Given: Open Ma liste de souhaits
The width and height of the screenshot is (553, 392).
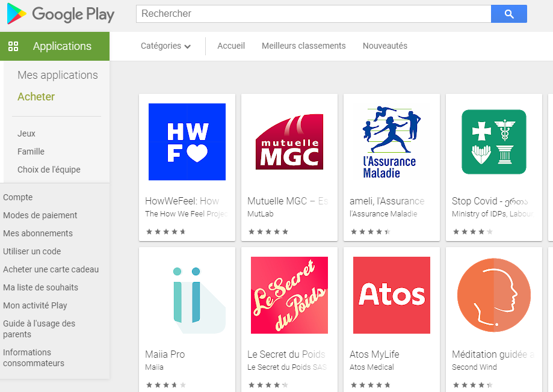Looking at the screenshot, I should point(40,287).
